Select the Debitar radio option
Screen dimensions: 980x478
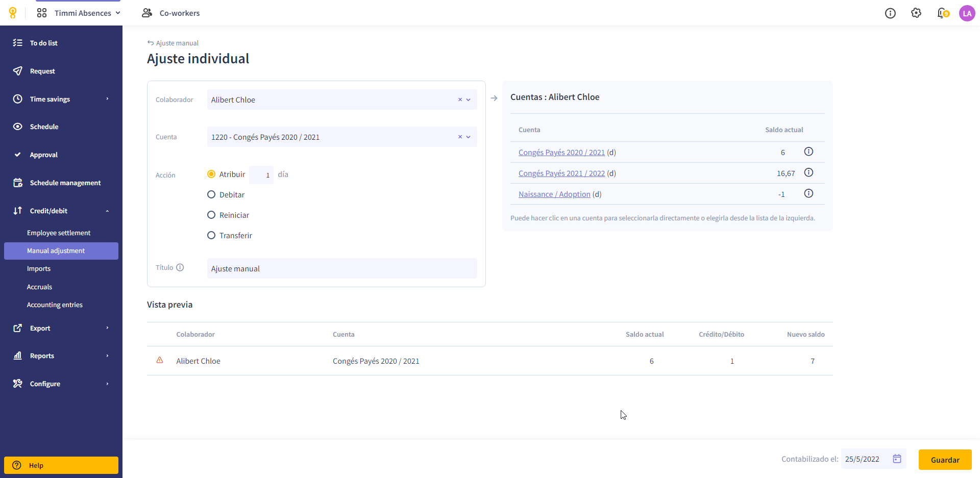click(211, 194)
